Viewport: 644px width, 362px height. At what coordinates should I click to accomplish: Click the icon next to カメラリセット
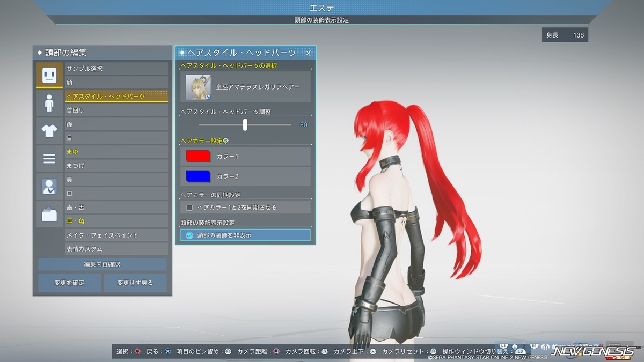pos(433,351)
